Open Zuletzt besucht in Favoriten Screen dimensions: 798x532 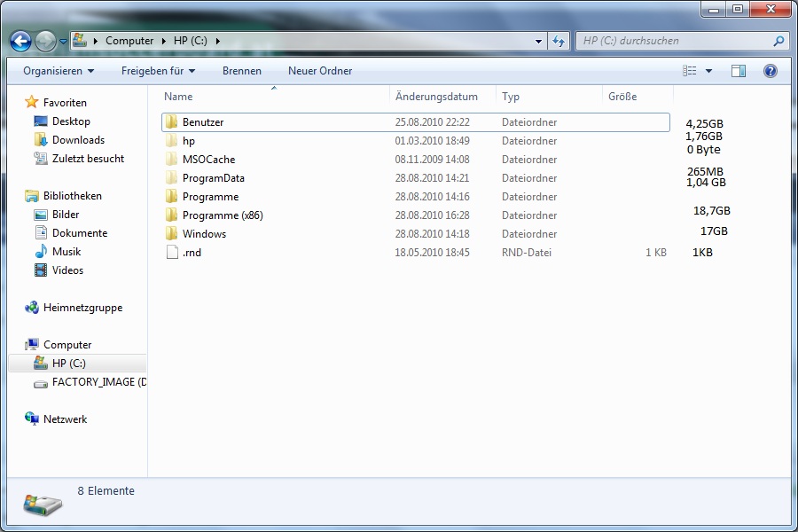pyautogui.click(x=88, y=159)
